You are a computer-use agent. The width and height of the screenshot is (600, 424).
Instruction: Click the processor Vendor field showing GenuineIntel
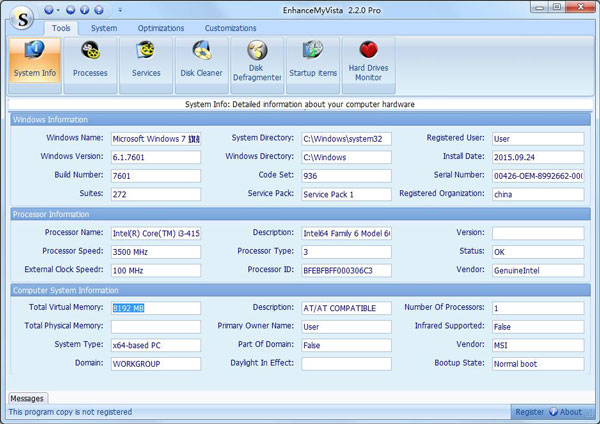tap(538, 271)
